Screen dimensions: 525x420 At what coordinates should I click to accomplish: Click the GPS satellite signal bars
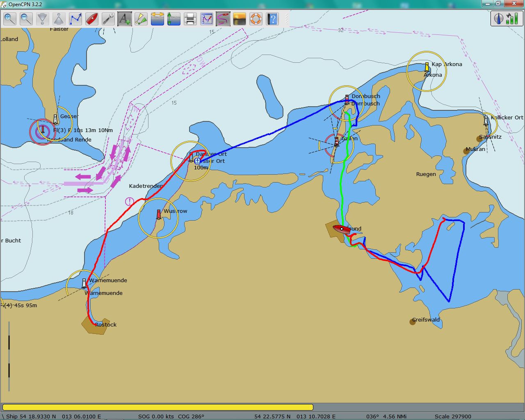pos(512,18)
